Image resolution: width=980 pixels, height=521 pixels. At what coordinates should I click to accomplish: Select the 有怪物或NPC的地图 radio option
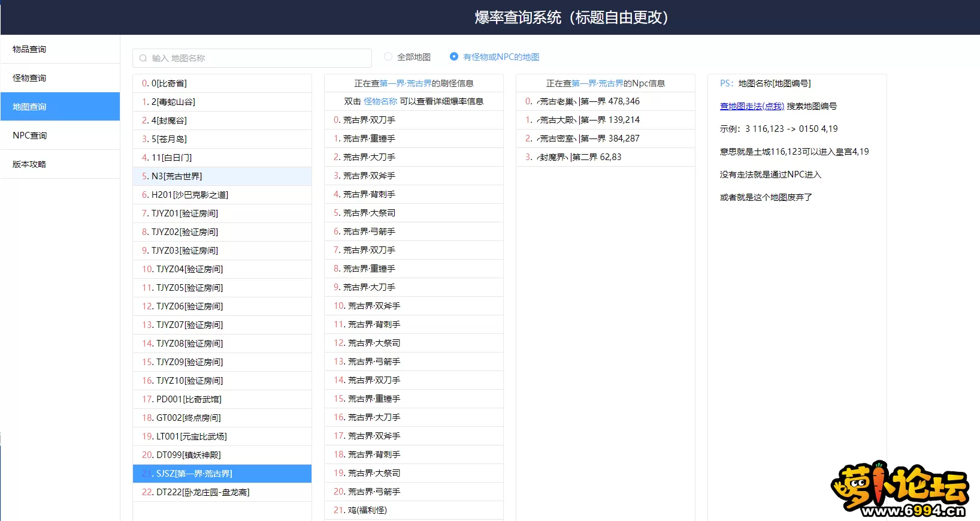point(495,57)
